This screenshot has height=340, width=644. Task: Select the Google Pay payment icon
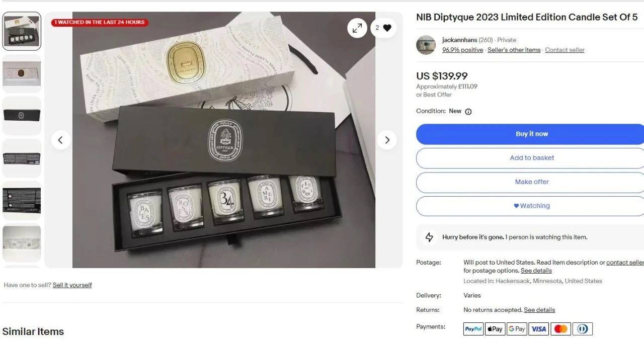pos(517,329)
